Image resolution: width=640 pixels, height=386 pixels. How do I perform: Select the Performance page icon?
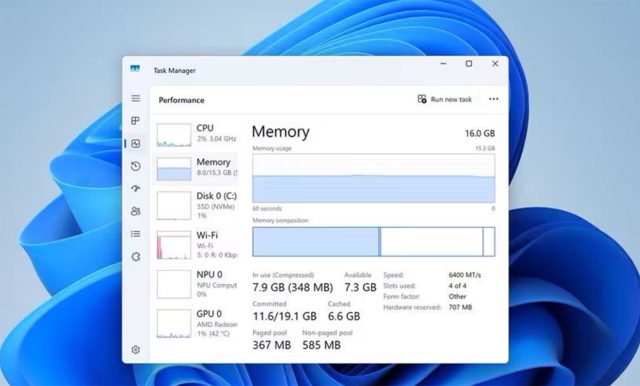point(136,144)
